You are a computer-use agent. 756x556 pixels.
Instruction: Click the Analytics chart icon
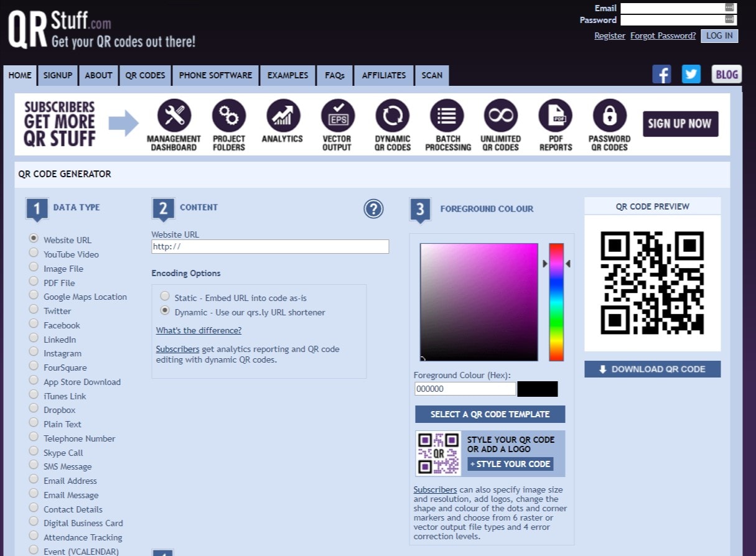point(283,116)
